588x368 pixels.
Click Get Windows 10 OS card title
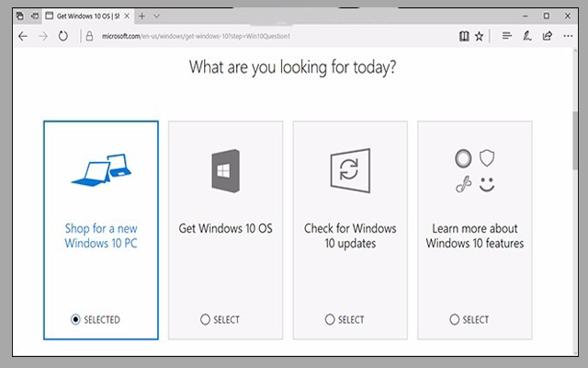click(225, 228)
